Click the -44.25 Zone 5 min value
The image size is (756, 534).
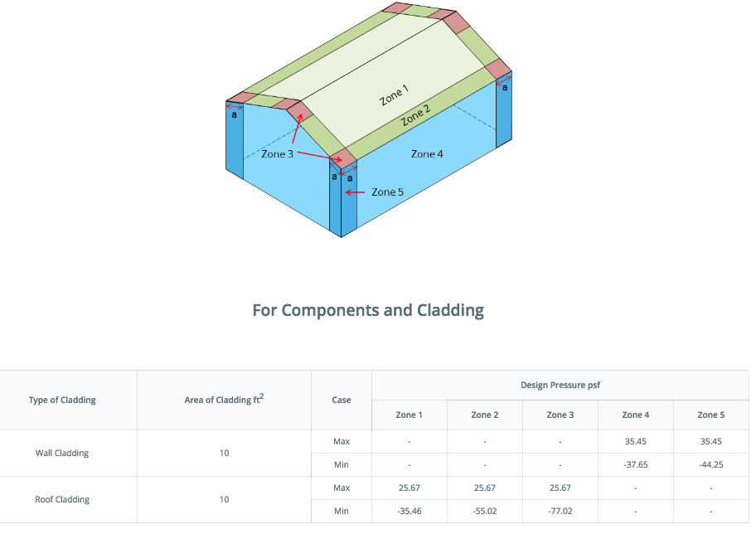pyautogui.click(x=710, y=464)
